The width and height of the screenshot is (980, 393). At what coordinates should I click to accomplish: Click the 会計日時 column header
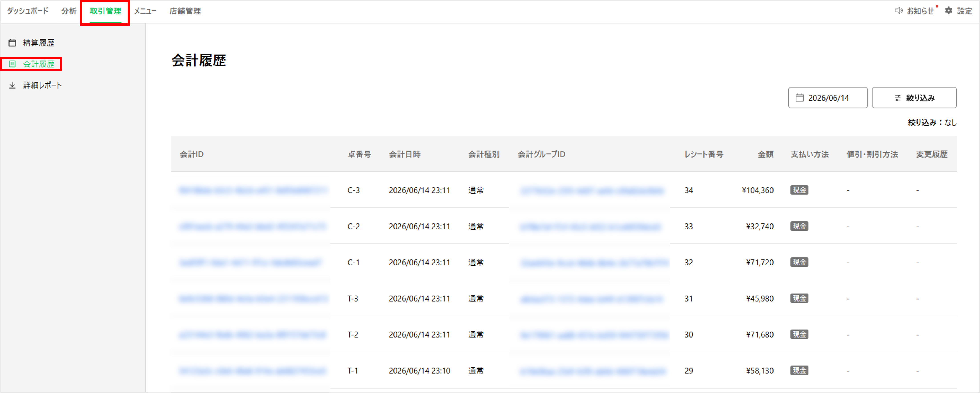[x=405, y=154]
